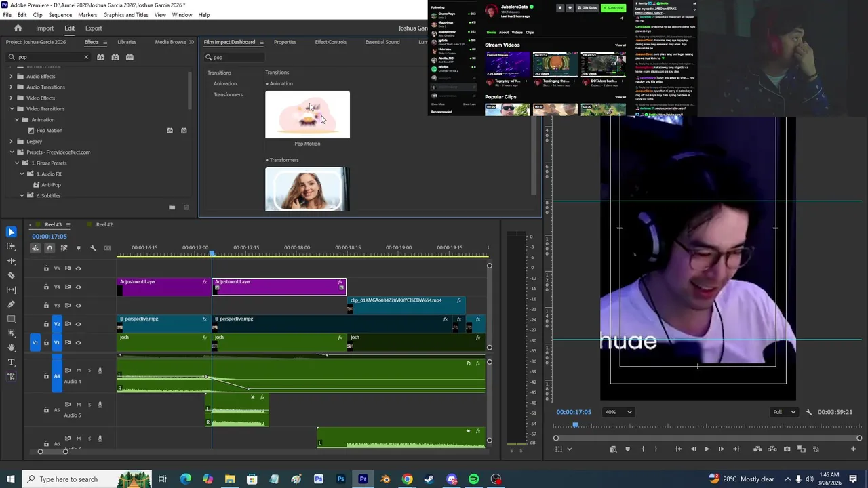The height and width of the screenshot is (488, 868).
Task: Go to In point
Action: (x=679, y=449)
